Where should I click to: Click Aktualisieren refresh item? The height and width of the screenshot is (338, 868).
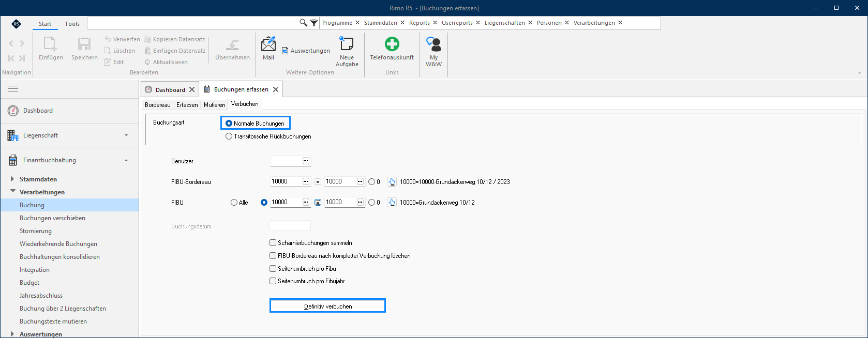click(166, 62)
